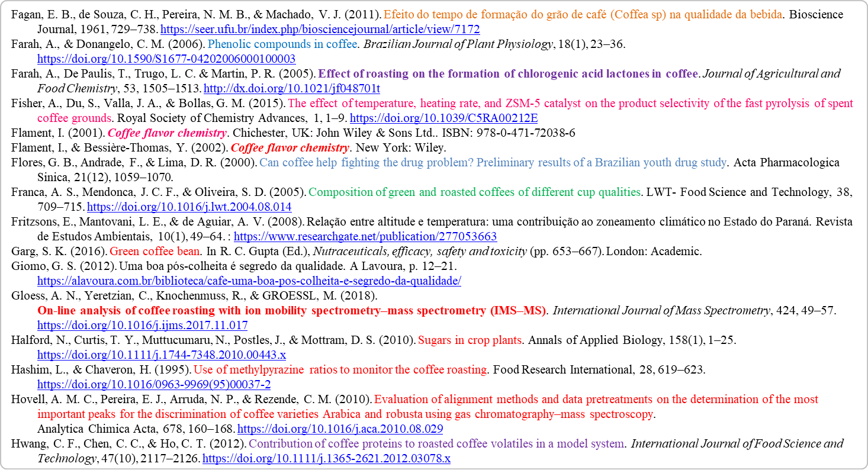868x473 pixels.
Task: Click the title 'Phenolic compounds in coffee'
Action: tap(282, 44)
